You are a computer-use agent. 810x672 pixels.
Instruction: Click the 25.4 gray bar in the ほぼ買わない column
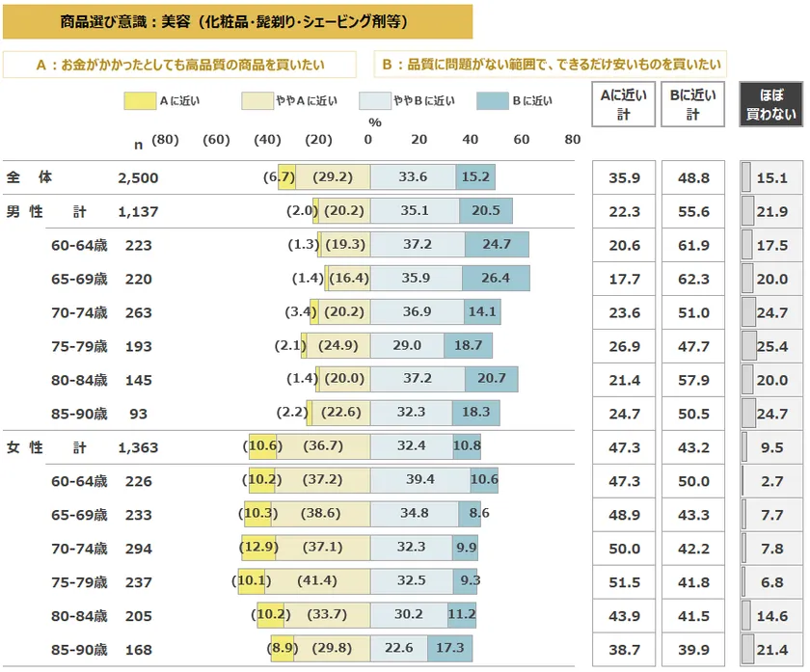tap(749, 346)
